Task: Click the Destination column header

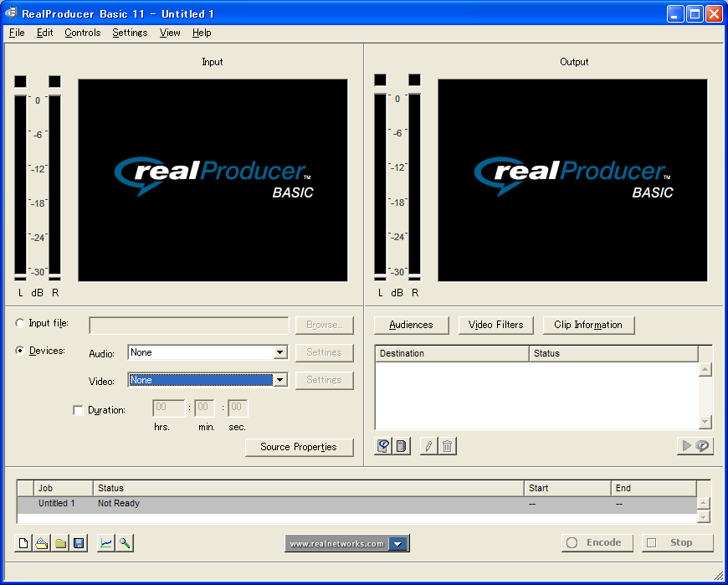Action: (x=452, y=353)
